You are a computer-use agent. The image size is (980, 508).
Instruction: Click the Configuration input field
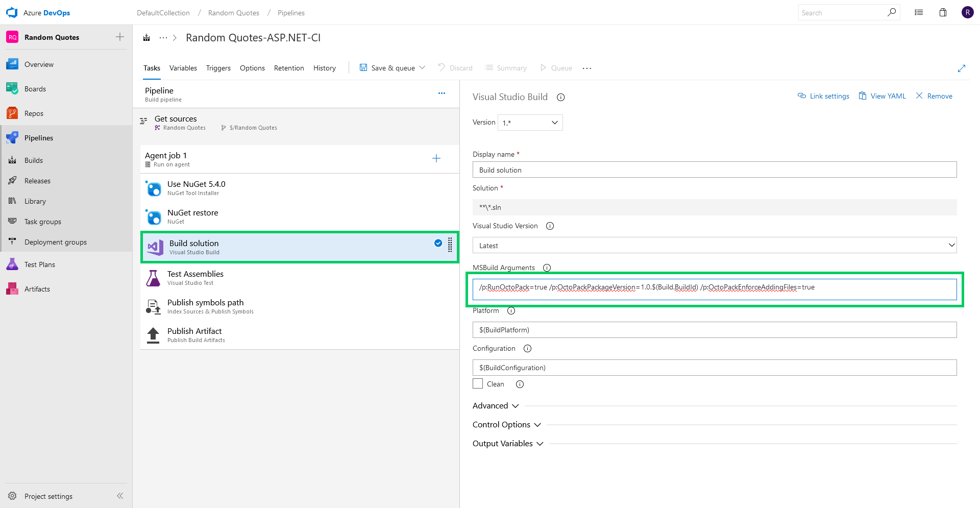coord(715,368)
